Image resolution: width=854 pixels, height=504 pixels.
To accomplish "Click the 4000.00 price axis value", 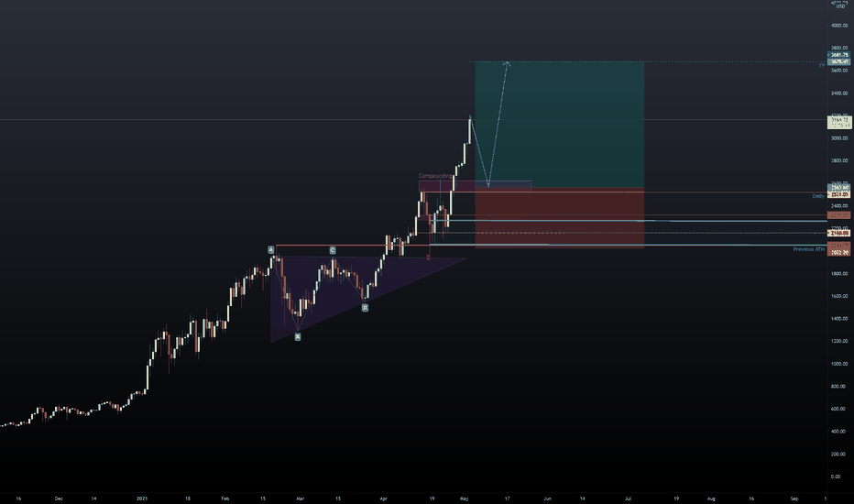I will click(839, 26).
